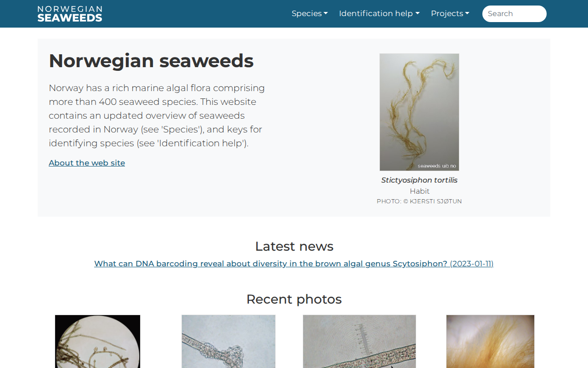
Task: Open the DNA barcoding Scytosiphon news link
Action: point(294,264)
